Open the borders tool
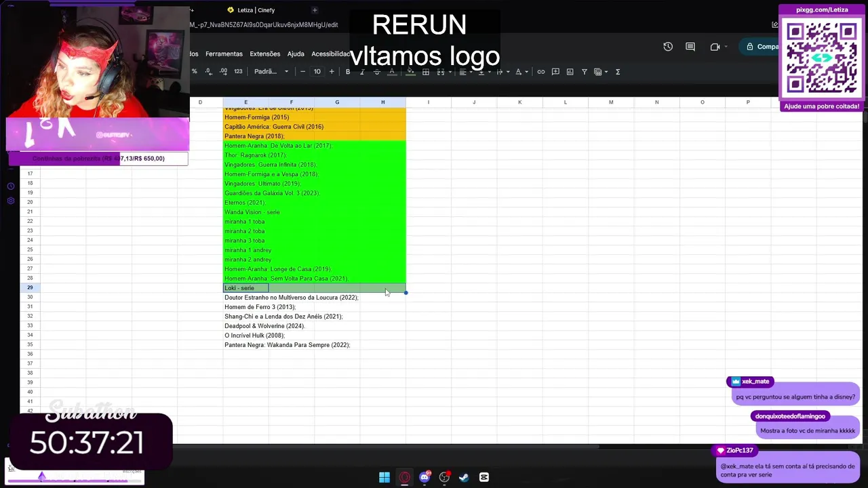The width and height of the screenshot is (868, 488). pyautogui.click(x=425, y=72)
